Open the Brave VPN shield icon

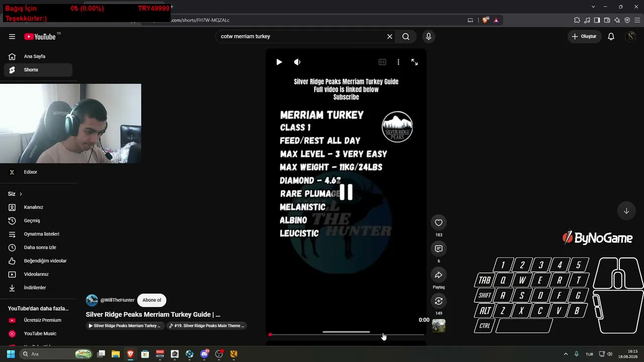click(627, 20)
